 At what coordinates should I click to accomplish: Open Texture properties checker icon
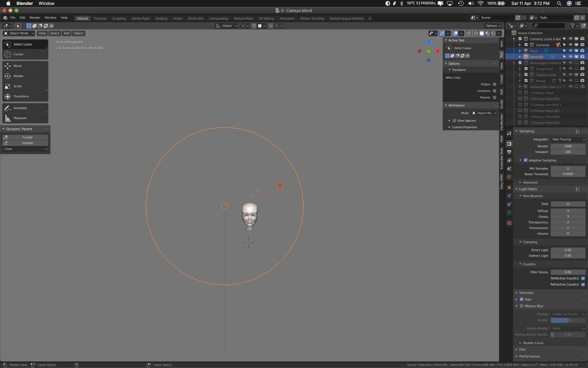pos(509,223)
